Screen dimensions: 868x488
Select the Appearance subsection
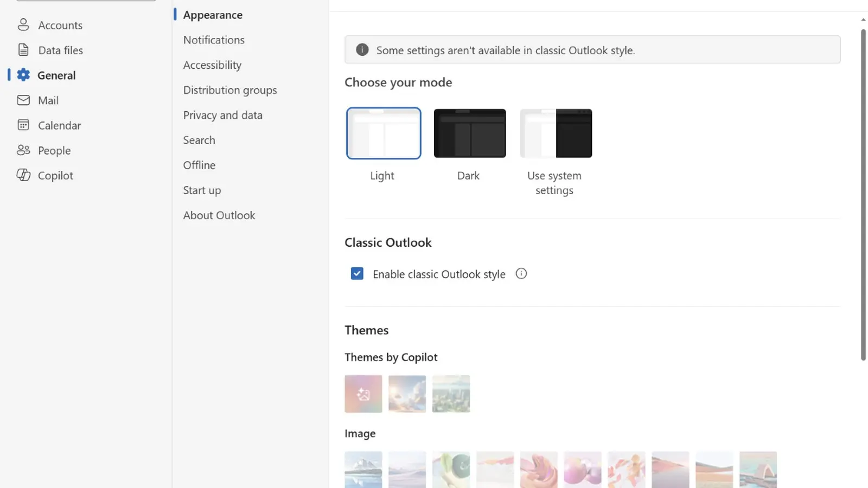[213, 15]
